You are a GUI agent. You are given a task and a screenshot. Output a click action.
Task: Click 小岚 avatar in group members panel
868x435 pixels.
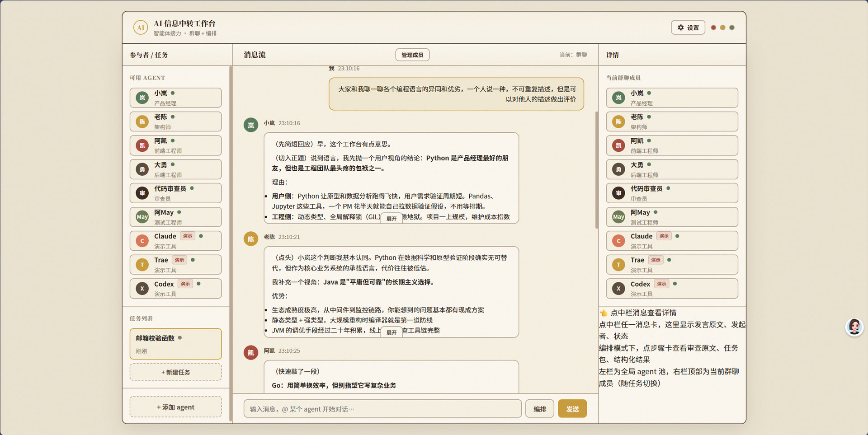[x=618, y=98]
